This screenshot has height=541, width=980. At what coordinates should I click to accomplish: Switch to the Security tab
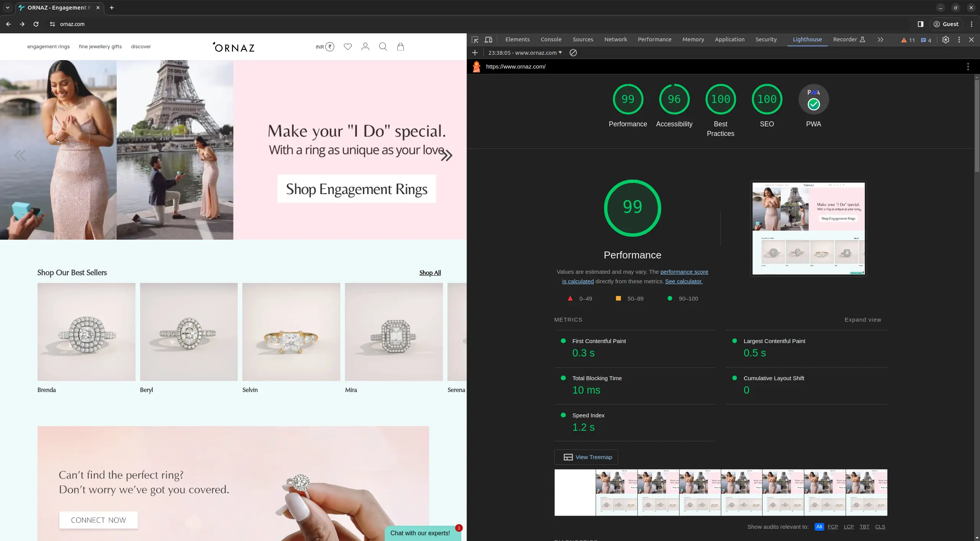tap(766, 39)
